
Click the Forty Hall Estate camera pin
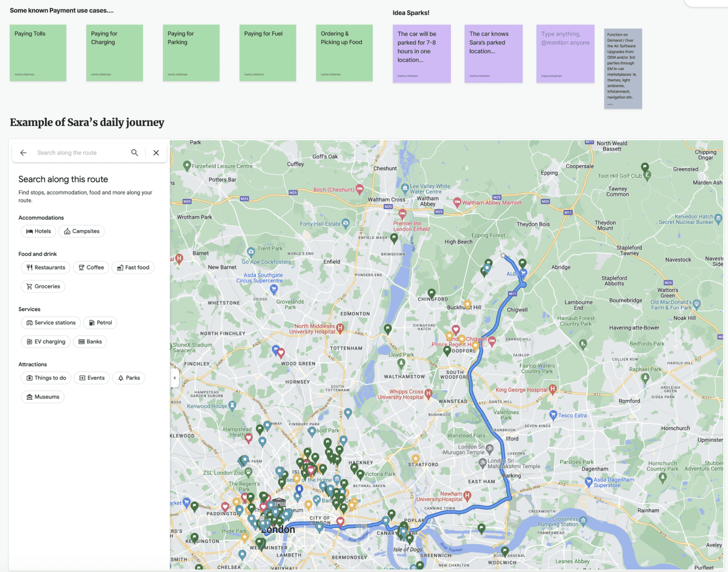tap(346, 223)
